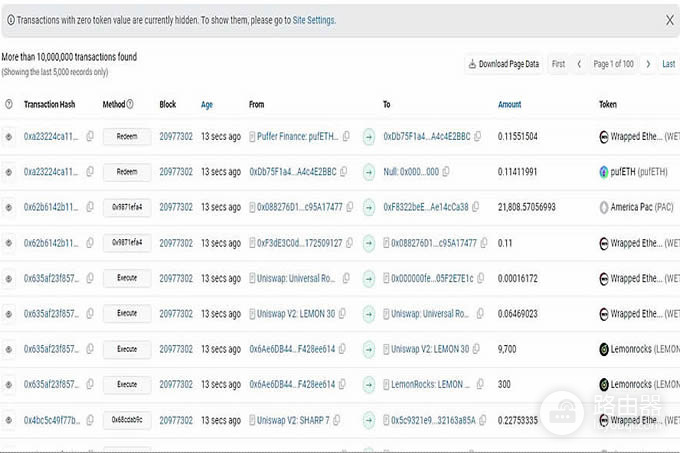680x453 pixels.
Task: Open Lemonrocks token in 9,700 row
Action: [x=639, y=349]
